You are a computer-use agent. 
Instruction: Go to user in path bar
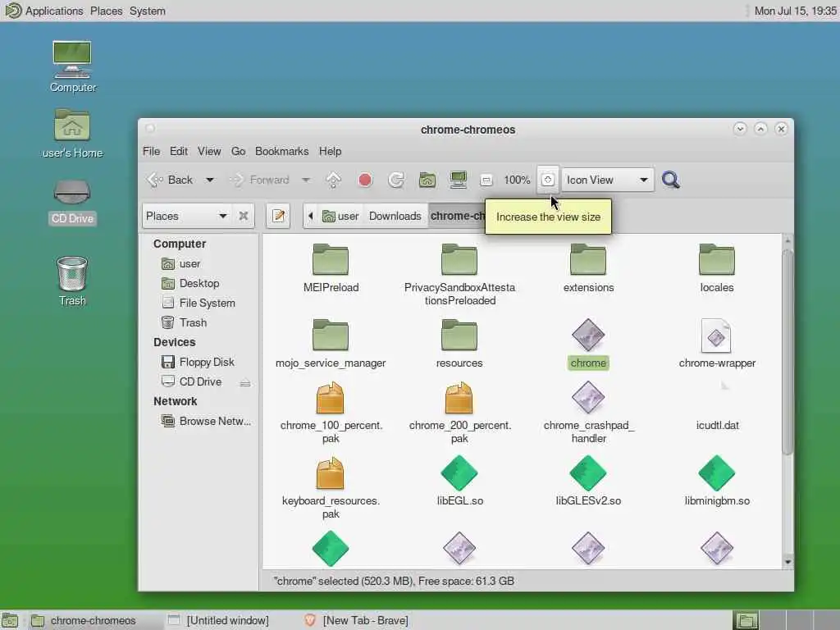click(x=340, y=216)
